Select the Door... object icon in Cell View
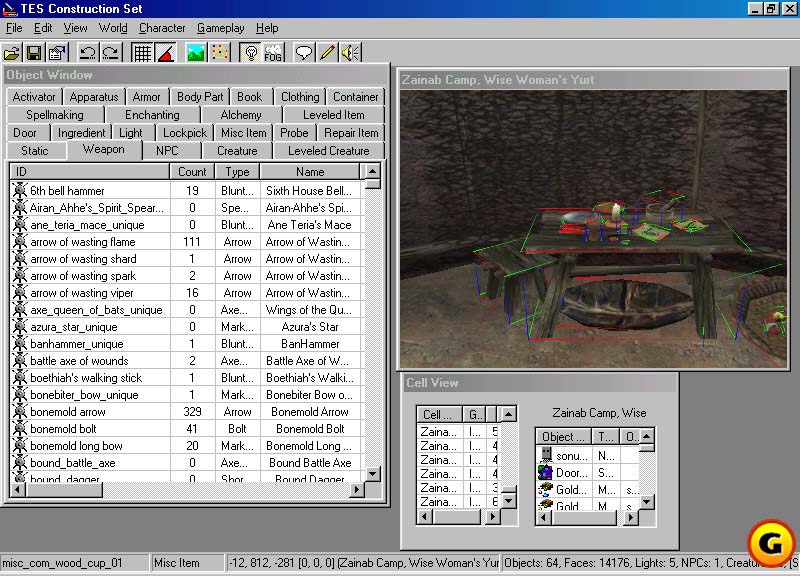Image resolution: width=800 pixels, height=576 pixels. pyautogui.click(x=546, y=472)
